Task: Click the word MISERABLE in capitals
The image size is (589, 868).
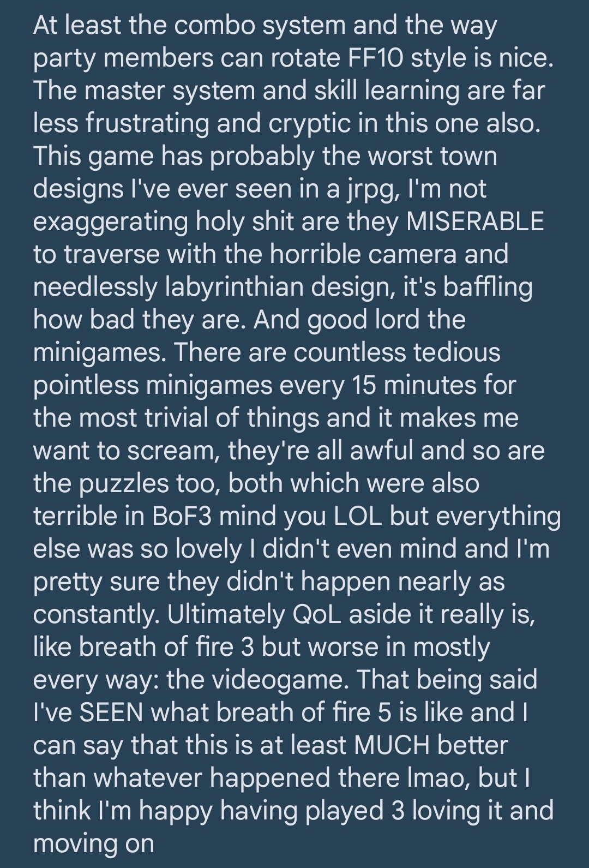Action: [x=476, y=222]
